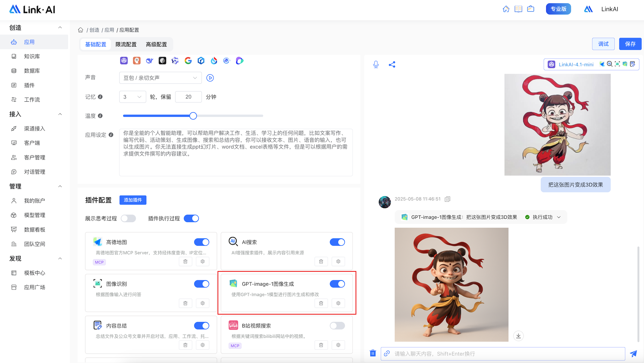Click the send message paper plane icon
Screen dimensions: 644x363
point(633,354)
